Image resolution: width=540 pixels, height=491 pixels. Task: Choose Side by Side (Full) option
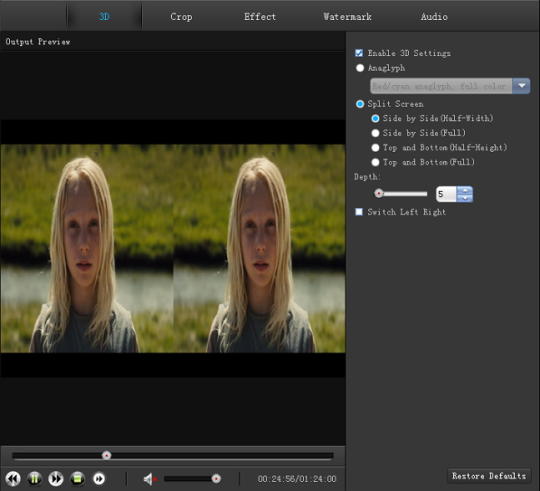click(375, 133)
